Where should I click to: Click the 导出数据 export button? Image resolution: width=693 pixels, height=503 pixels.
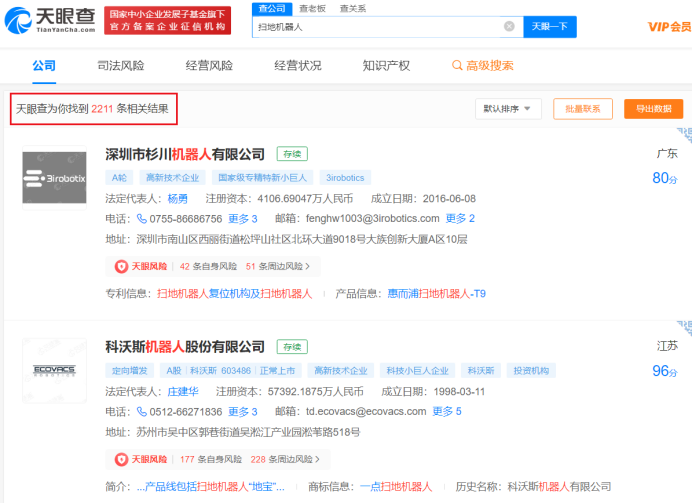point(653,109)
